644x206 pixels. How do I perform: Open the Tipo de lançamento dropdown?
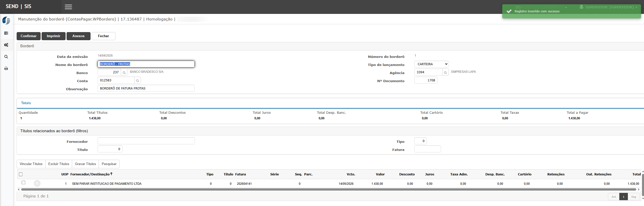click(x=431, y=64)
